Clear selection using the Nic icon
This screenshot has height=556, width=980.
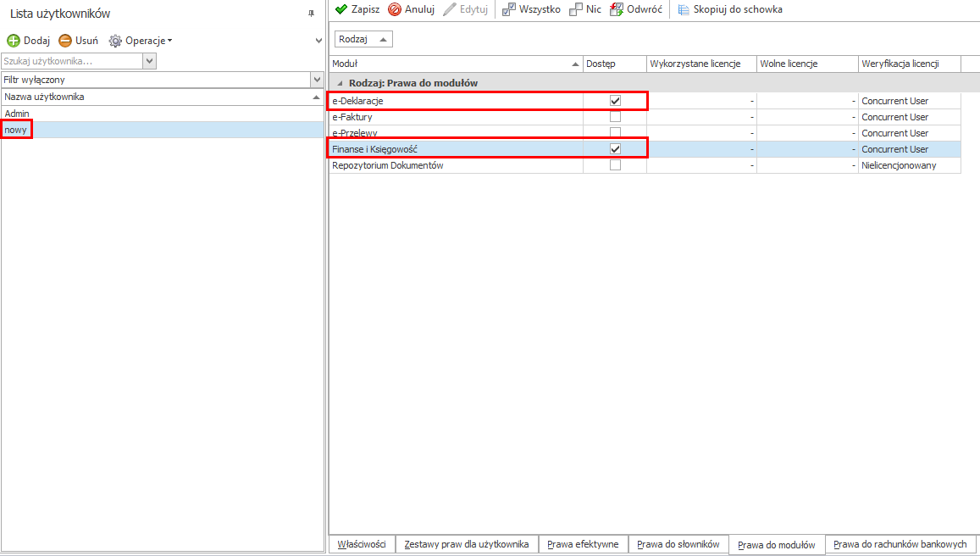[x=576, y=9]
